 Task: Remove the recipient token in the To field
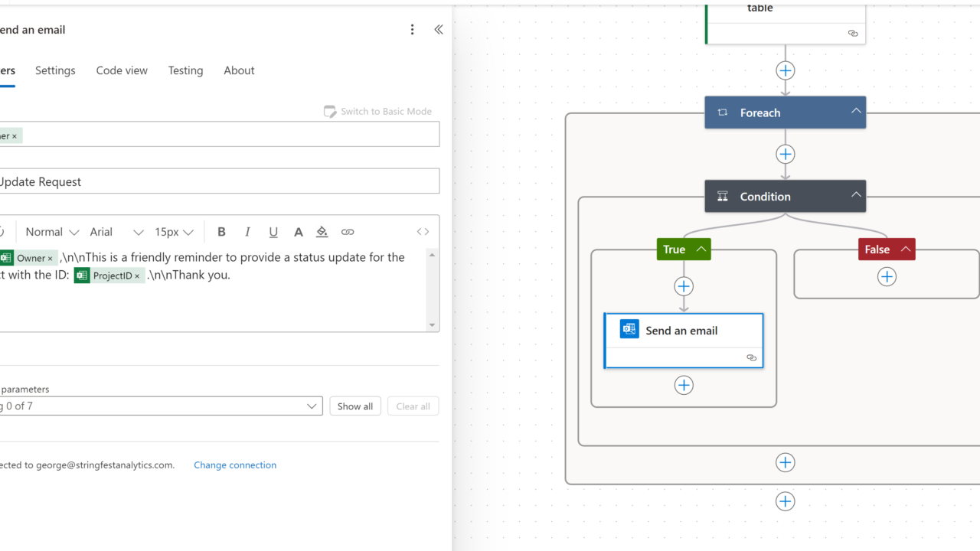[14, 136]
